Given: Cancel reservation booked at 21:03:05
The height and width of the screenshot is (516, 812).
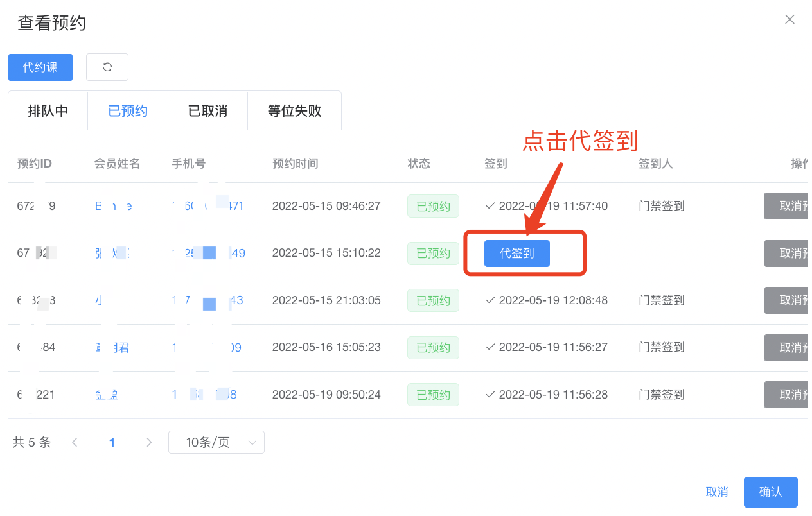Looking at the screenshot, I should (786, 300).
